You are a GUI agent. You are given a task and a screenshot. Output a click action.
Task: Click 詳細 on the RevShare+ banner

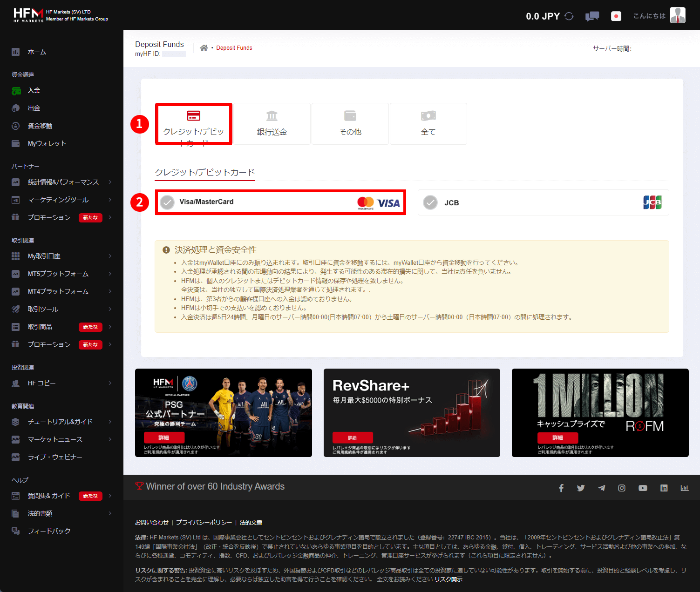(353, 437)
